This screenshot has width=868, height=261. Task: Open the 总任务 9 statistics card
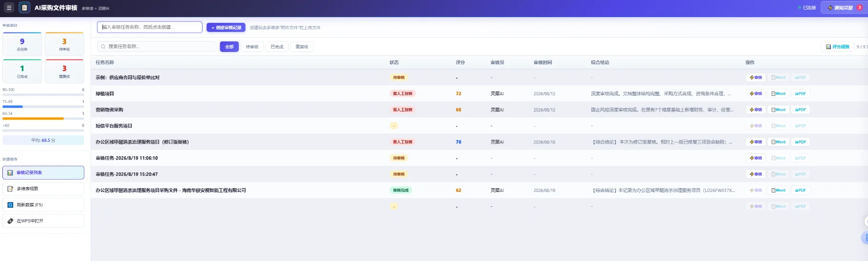[22, 44]
